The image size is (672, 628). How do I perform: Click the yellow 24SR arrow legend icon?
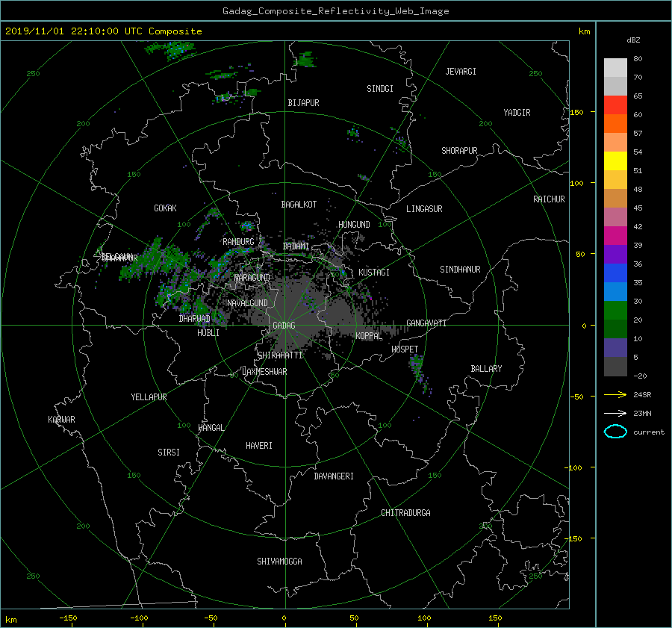pos(615,394)
